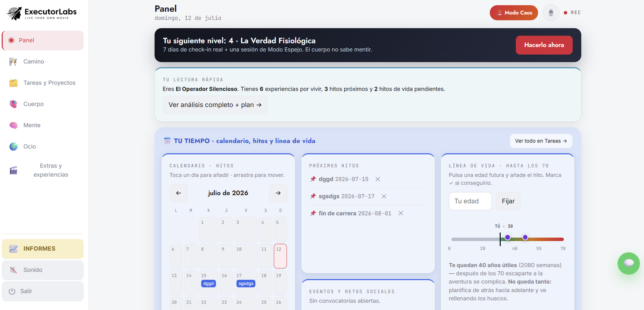Click the heart icon beside Cuerpo
The image size is (644, 310).
coord(13,104)
